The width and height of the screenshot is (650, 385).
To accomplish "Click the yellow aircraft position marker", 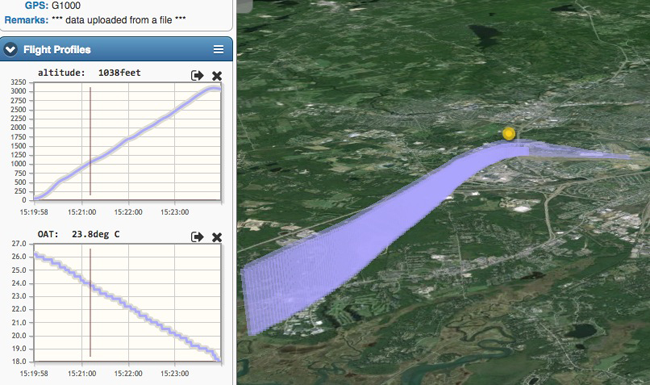I will pyautogui.click(x=509, y=133).
